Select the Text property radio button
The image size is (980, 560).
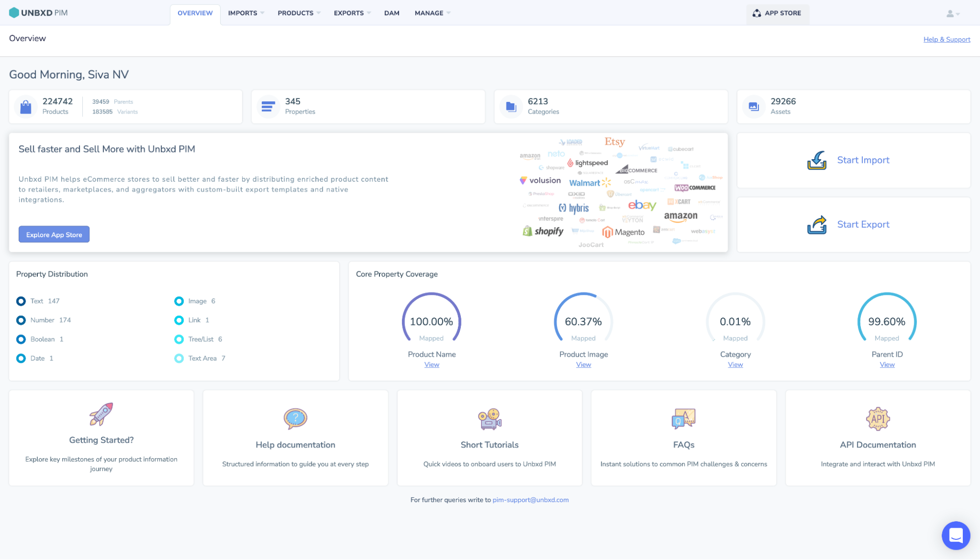coord(21,301)
